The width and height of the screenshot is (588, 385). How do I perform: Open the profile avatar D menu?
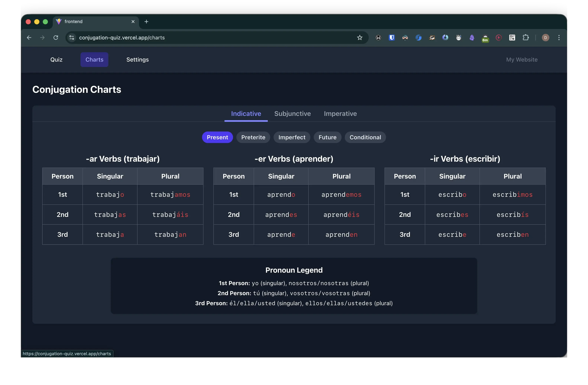click(x=545, y=38)
